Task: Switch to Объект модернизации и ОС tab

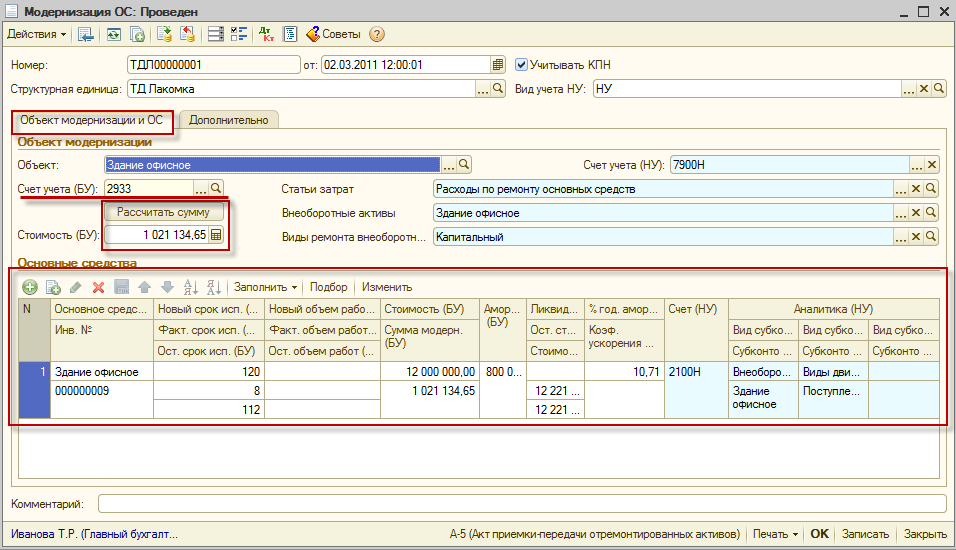Action: click(x=92, y=120)
